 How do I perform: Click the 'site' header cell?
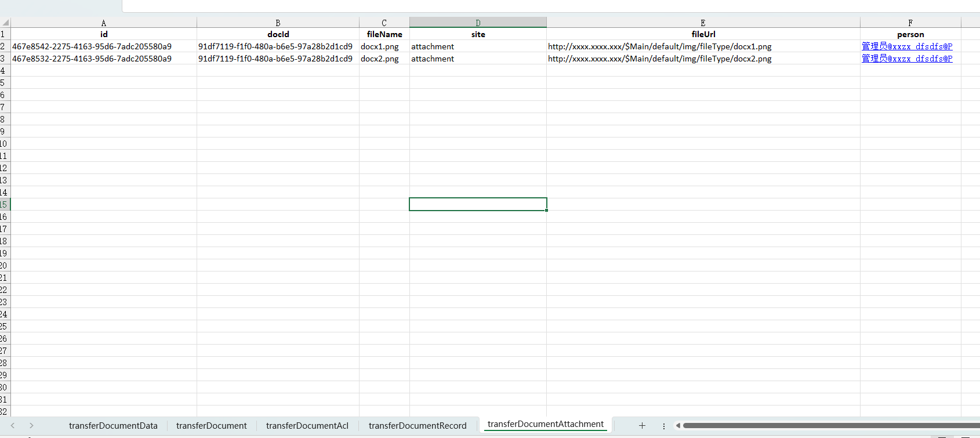tap(478, 34)
